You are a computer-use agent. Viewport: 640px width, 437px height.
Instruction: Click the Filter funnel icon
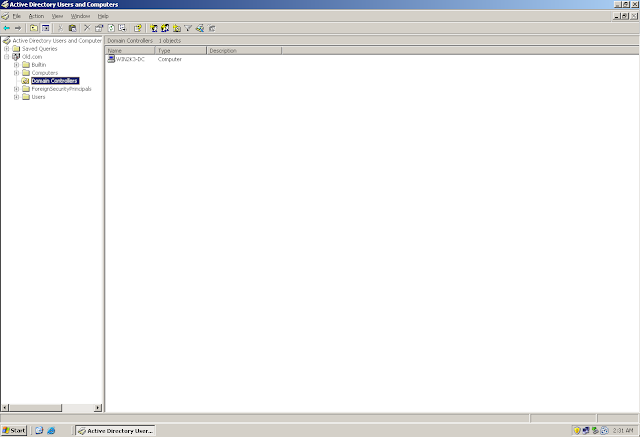(x=188, y=28)
